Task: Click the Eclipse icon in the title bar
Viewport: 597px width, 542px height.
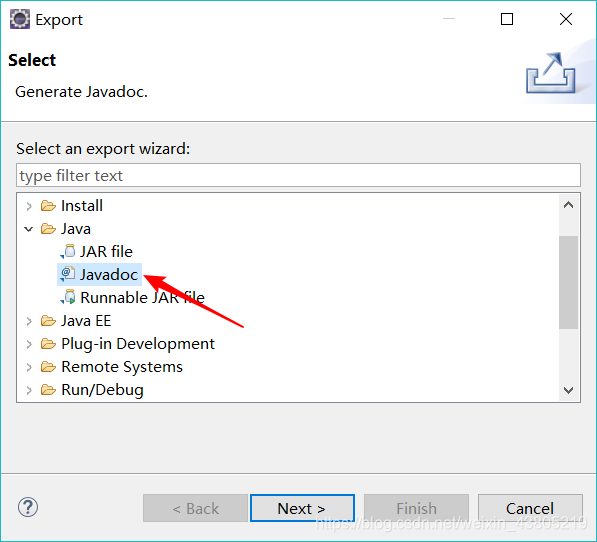Action: coord(20,19)
